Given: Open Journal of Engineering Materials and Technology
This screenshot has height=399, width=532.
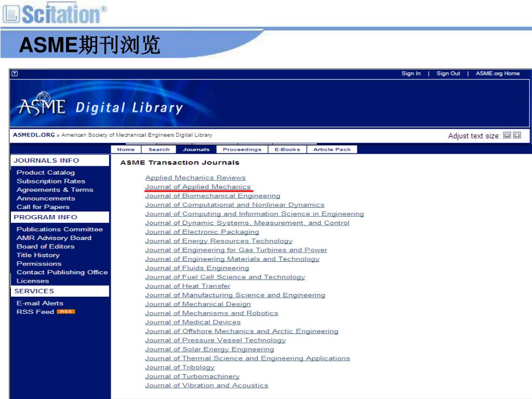Looking at the screenshot, I should [x=232, y=259].
